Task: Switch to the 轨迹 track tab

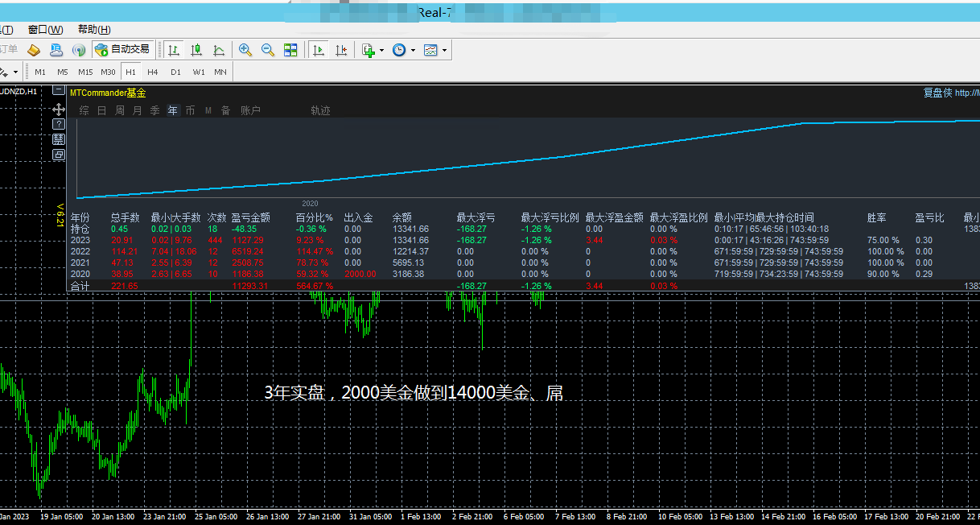Action: click(320, 110)
